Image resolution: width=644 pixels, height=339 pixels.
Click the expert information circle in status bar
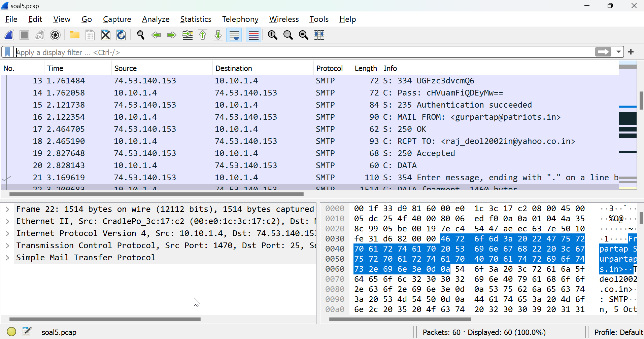click(11, 332)
